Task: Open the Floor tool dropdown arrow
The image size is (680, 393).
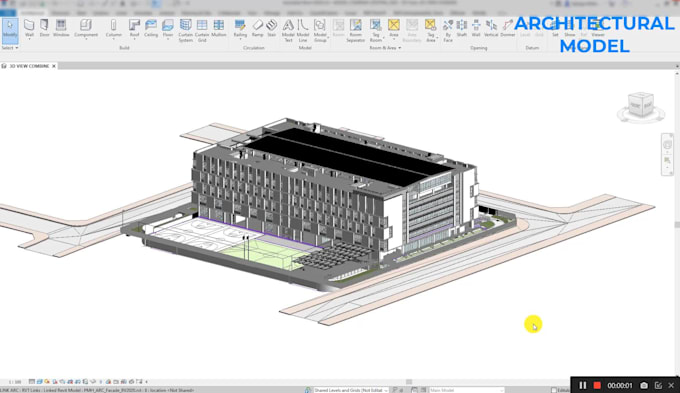Action: click(x=168, y=39)
